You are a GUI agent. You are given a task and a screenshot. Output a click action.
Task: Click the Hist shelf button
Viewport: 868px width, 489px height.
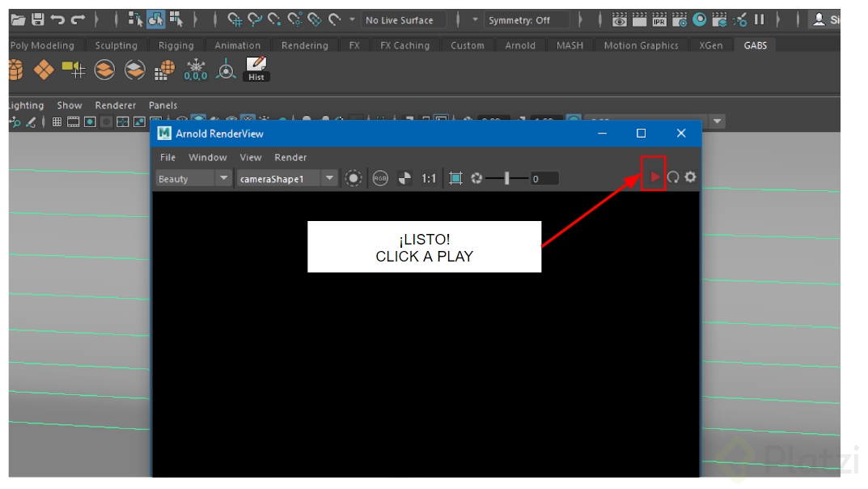click(256, 70)
